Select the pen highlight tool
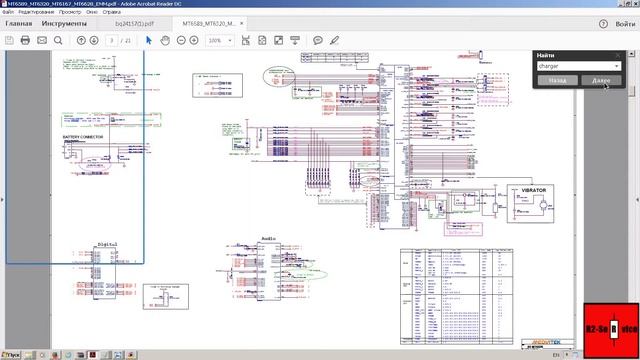Viewport: 640px width, 360px height. (334, 40)
